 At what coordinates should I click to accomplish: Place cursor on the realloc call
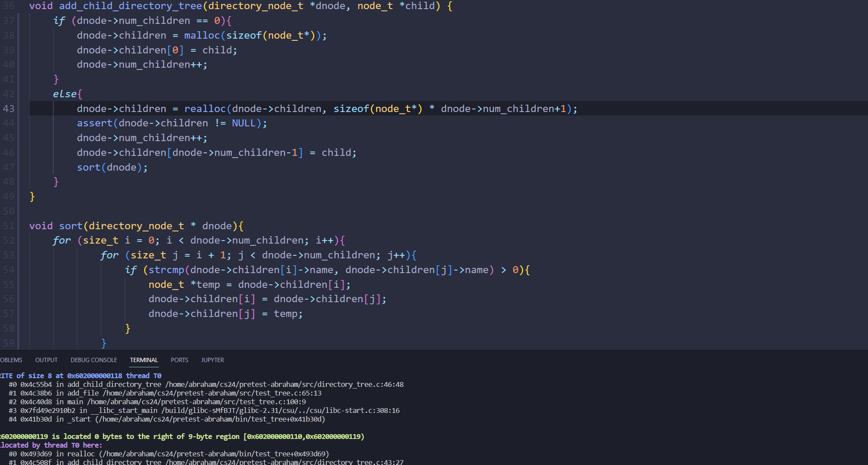pyautogui.click(x=205, y=109)
